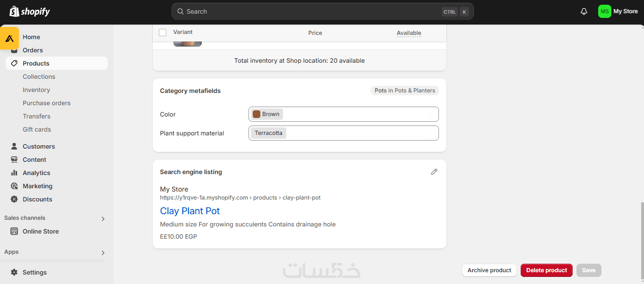Click the Customers icon in sidebar

(x=14, y=146)
